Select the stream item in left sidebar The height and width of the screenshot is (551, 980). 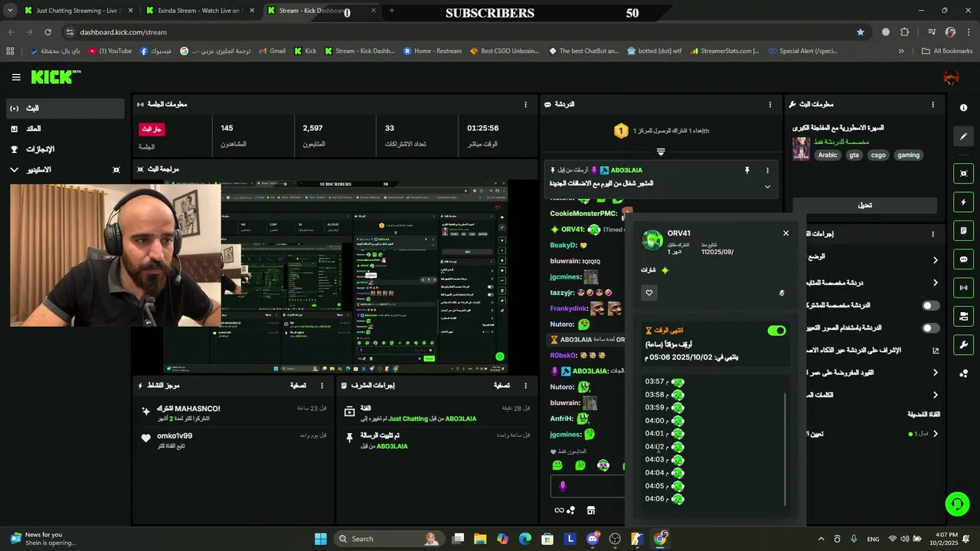click(x=64, y=109)
